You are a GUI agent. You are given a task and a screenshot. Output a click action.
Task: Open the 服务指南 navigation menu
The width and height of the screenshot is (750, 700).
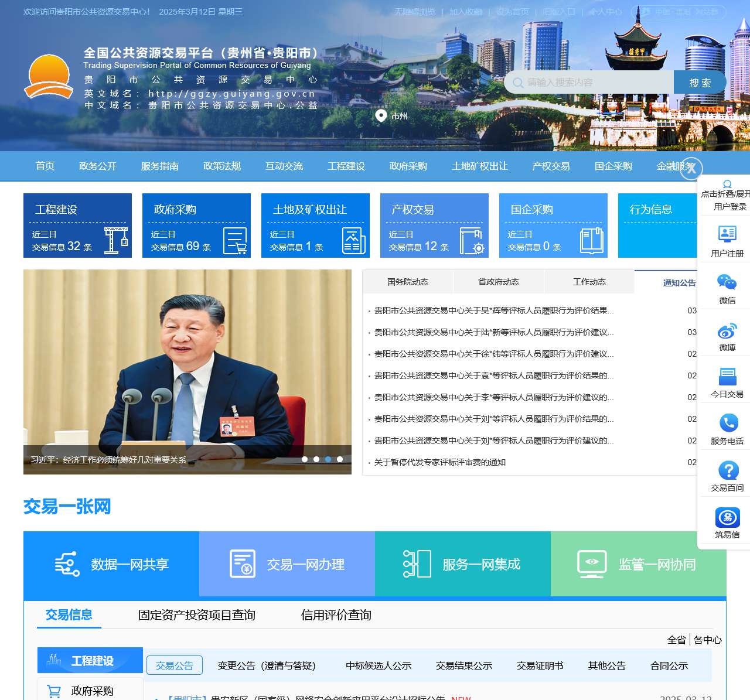160,166
